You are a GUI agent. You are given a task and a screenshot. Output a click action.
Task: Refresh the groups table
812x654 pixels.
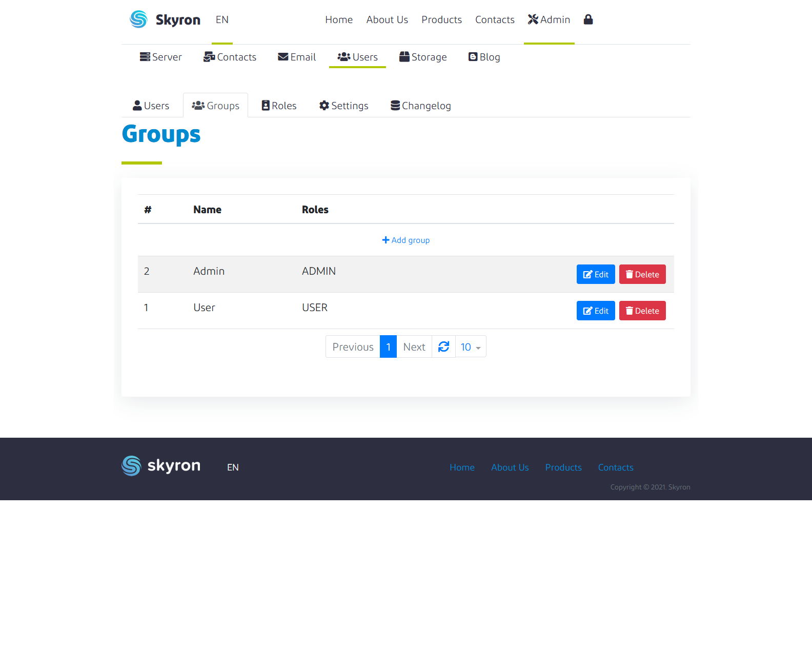pos(443,347)
